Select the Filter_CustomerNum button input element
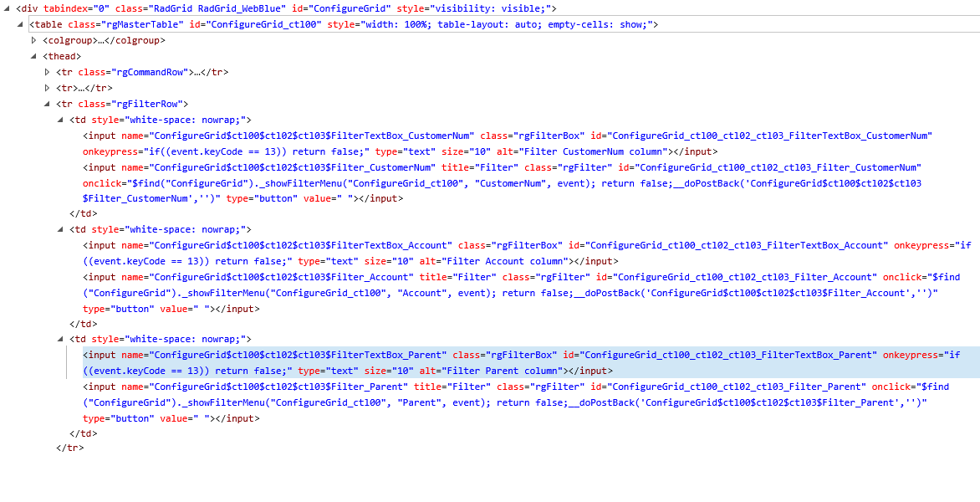The height and width of the screenshot is (502, 980). (x=503, y=182)
